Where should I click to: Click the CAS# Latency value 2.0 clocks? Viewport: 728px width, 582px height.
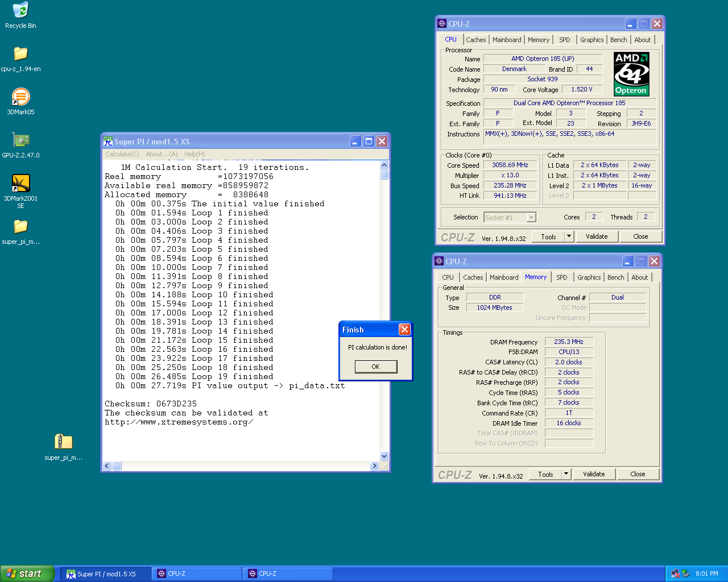tap(569, 362)
